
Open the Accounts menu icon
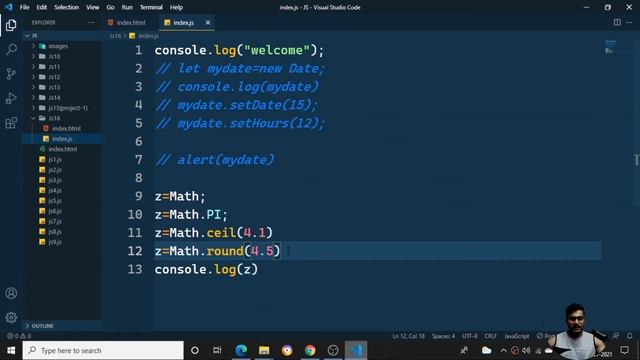pyautogui.click(x=11, y=293)
